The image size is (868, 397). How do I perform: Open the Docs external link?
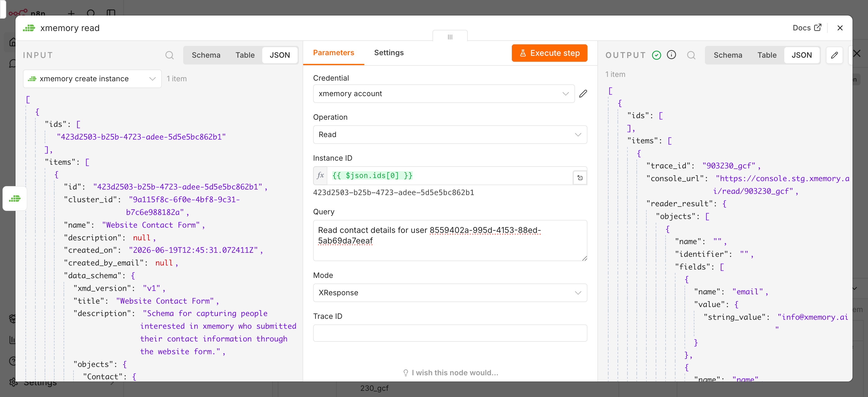(807, 28)
